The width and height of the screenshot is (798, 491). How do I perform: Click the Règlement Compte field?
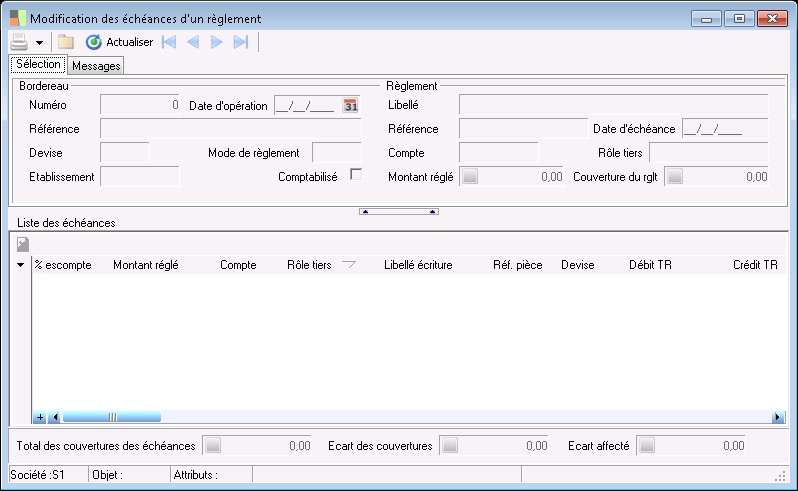pyautogui.click(x=498, y=153)
